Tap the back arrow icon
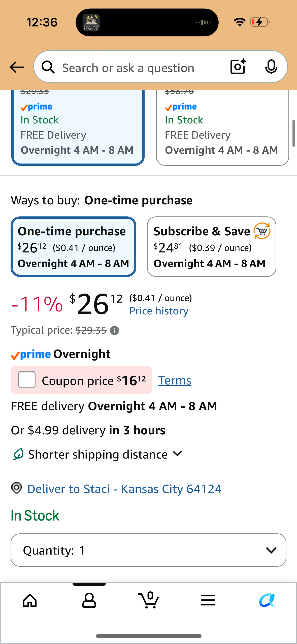297x644 pixels. pyautogui.click(x=17, y=68)
